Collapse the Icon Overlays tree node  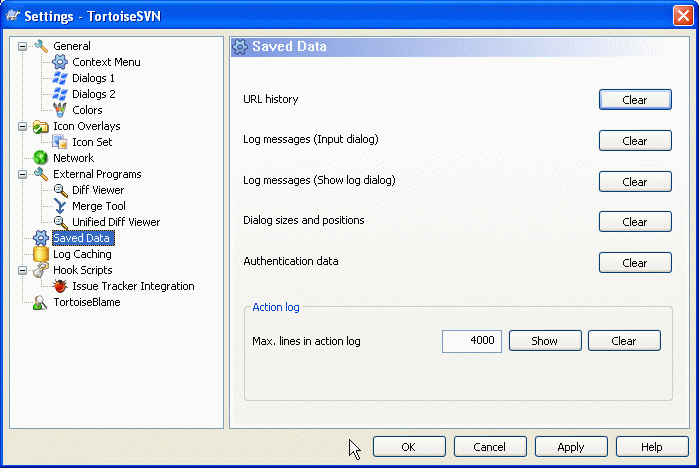[x=23, y=126]
